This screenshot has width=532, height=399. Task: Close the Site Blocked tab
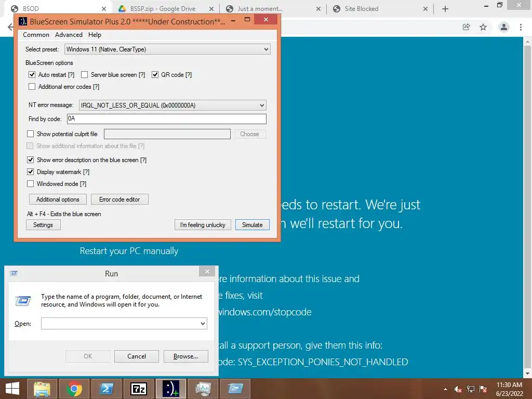(x=425, y=9)
